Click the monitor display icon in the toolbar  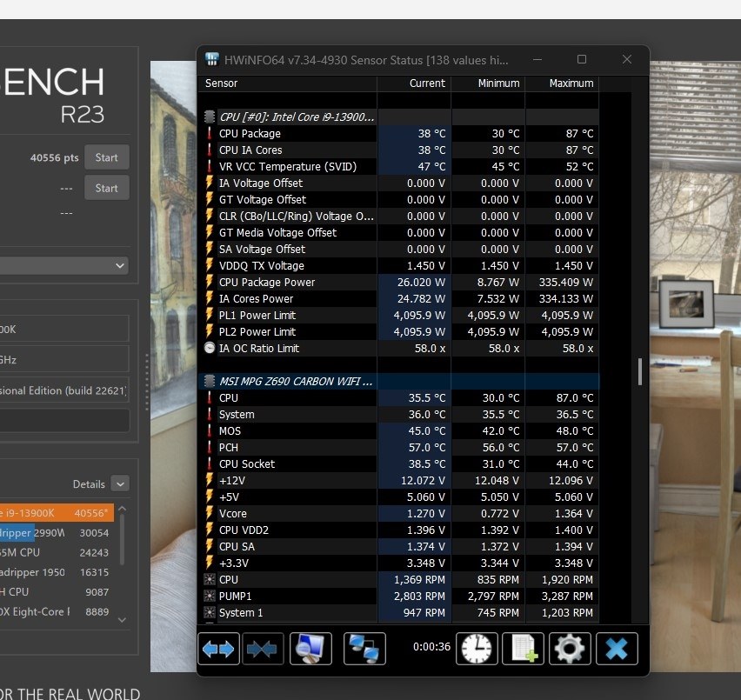coord(310,649)
